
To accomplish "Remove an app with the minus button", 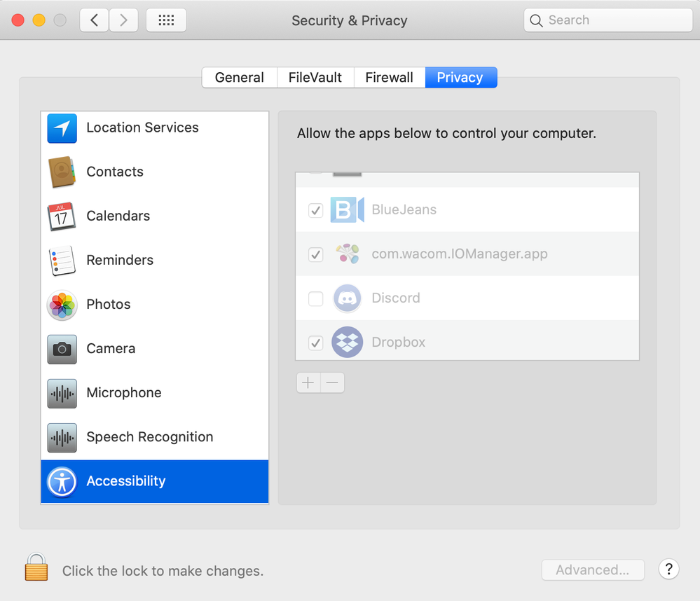I will pos(332,383).
